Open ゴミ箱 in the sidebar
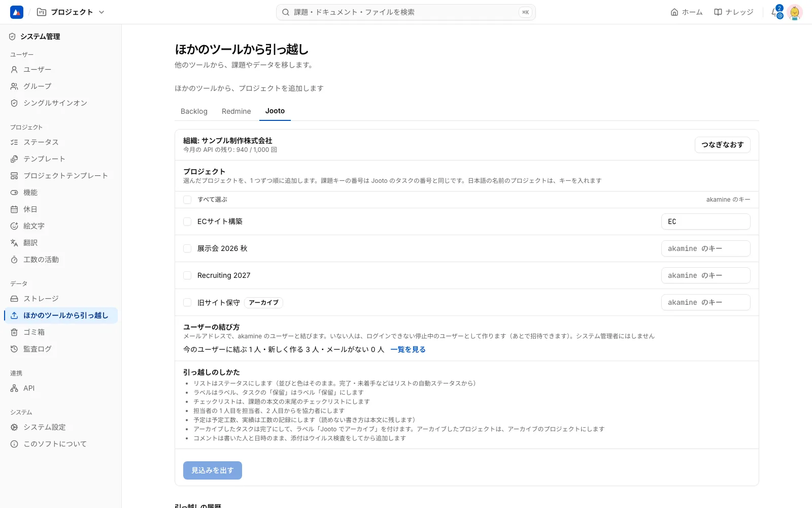 tap(61, 332)
